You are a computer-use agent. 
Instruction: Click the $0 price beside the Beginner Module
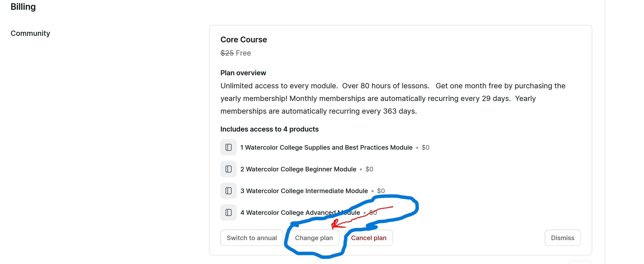[369, 169]
